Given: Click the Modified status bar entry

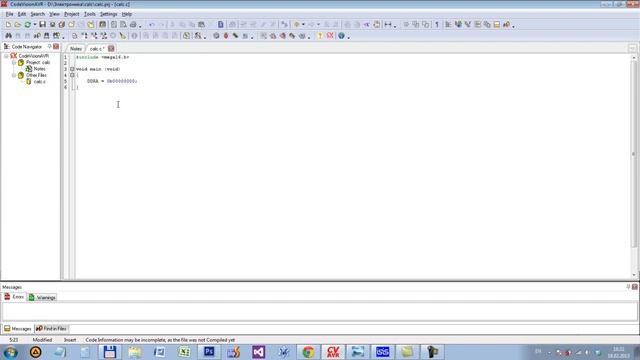Looking at the screenshot, I should 42,340.
